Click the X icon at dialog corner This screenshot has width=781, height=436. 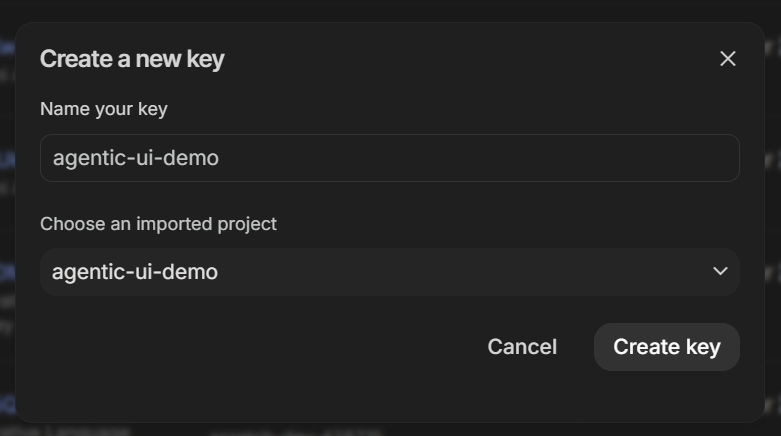coord(727,59)
